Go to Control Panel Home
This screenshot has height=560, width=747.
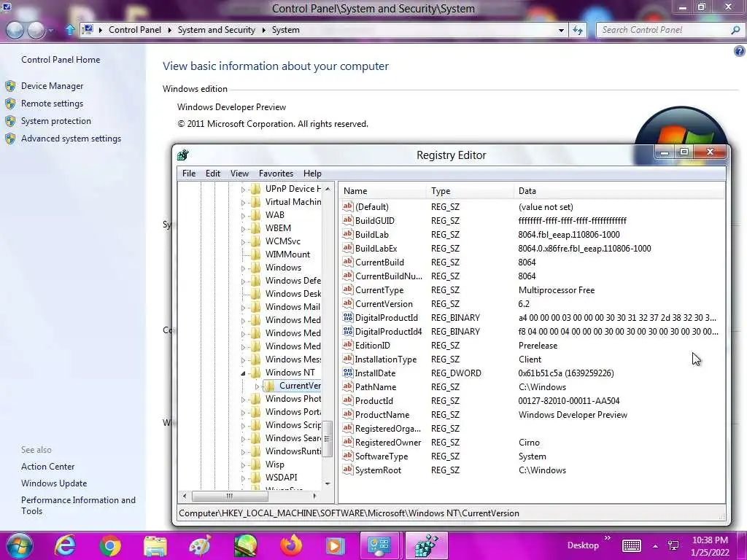click(x=61, y=60)
